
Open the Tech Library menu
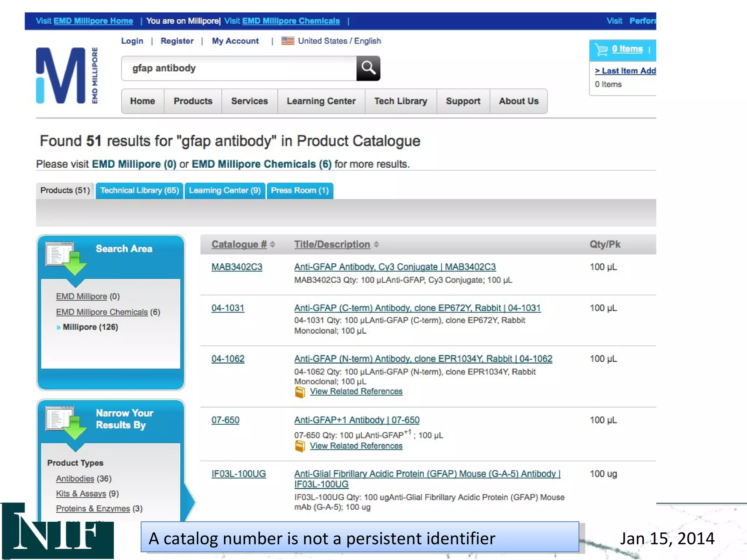coord(401,101)
